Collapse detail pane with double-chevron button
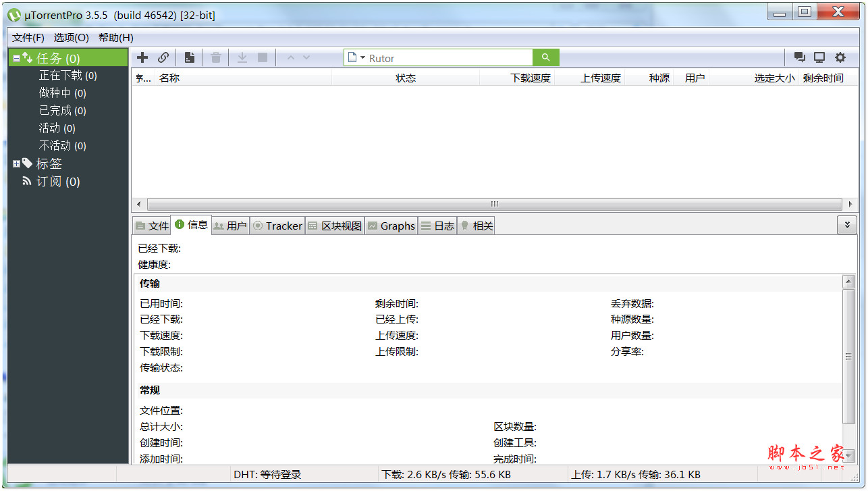The height and width of the screenshot is (491, 868). pos(847,225)
